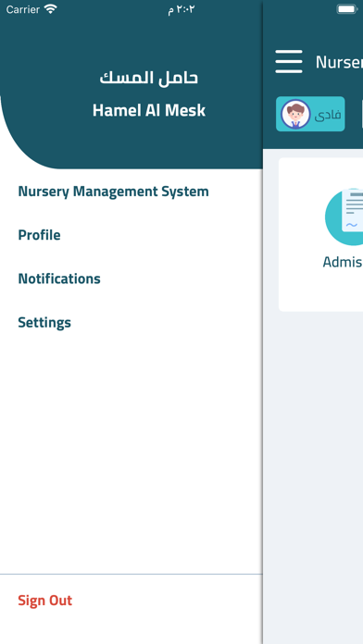This screenshot has height=644, width=363.
Task: Tap the Arabic name حامل المسك
Action: click(149, 78)
